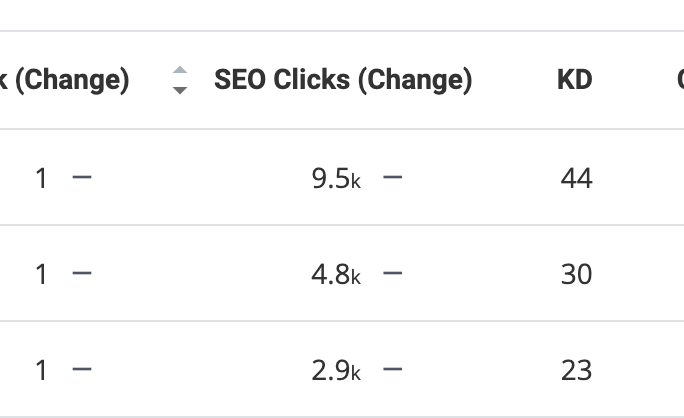Click the change dash beside 9.5k
This screenshot has width=684, height=418.
point(393,177)
